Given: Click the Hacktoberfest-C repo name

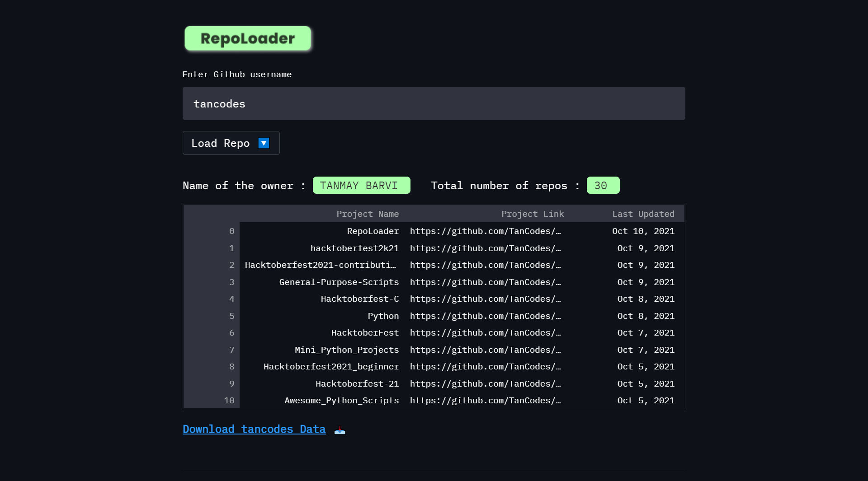Looking at the screenshot, I should tap(359, 299).
